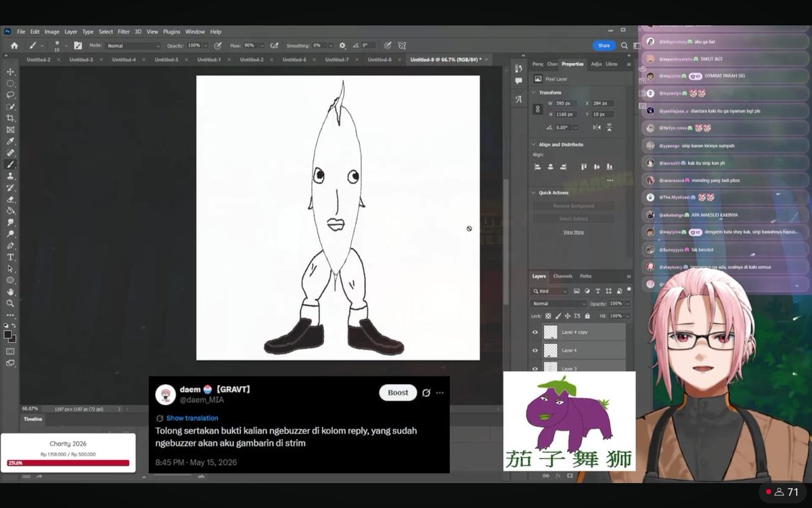Toggle pressure for opacity button

[x=217, y=45]
